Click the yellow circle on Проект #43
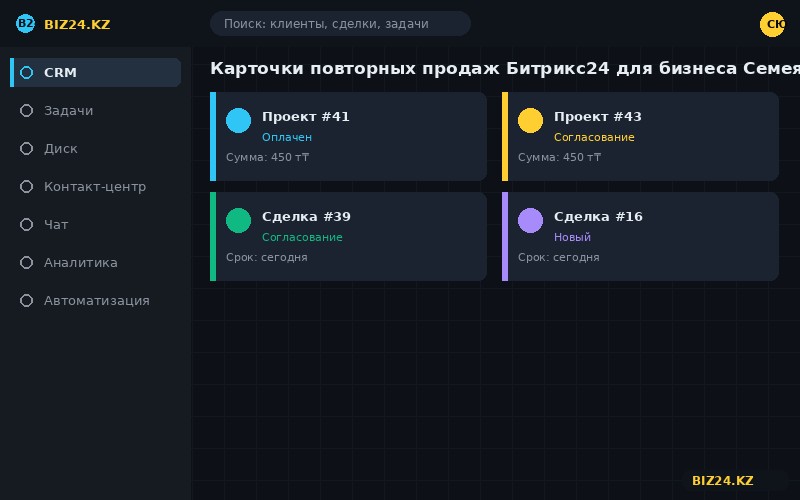Image resolution: width=800 pixels, height=500 pixels. point(530,120)
